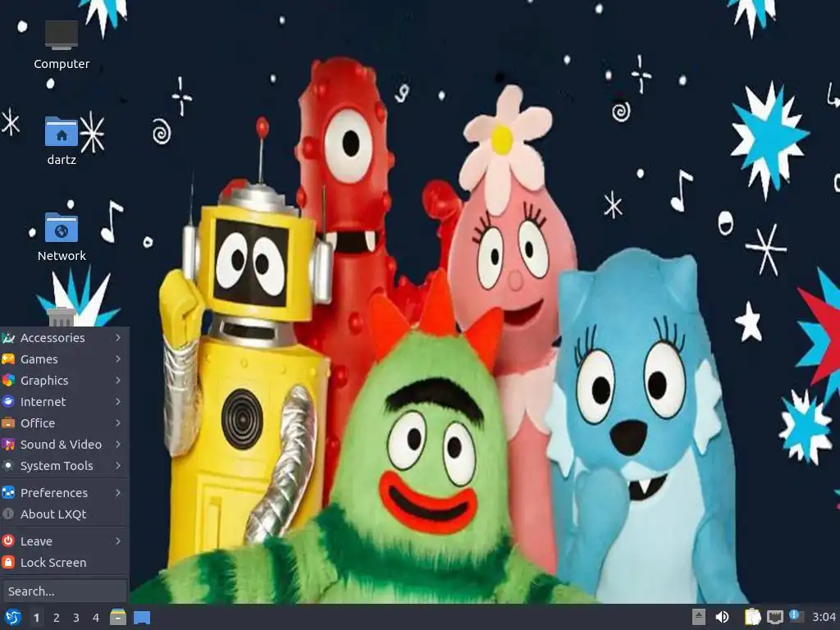840x630 pixels.
Task: Click the Preferences category icon
Action: click(x=8, y=492)
